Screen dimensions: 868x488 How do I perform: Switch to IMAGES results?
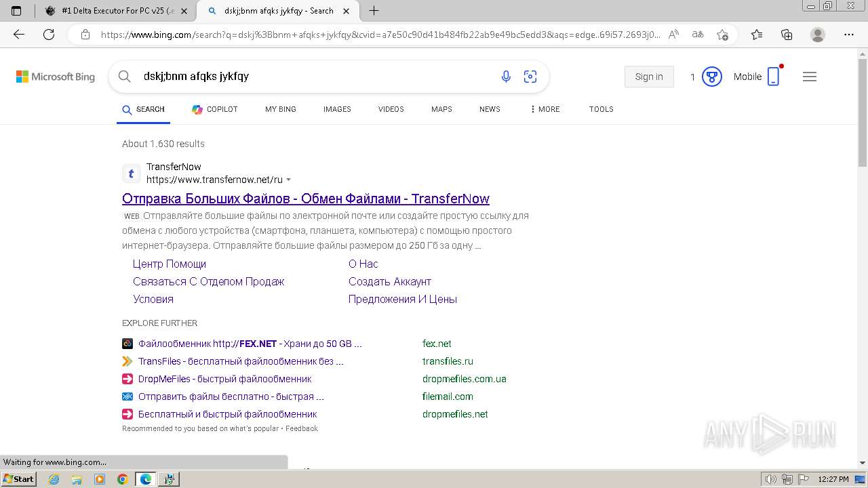point(337,109)
